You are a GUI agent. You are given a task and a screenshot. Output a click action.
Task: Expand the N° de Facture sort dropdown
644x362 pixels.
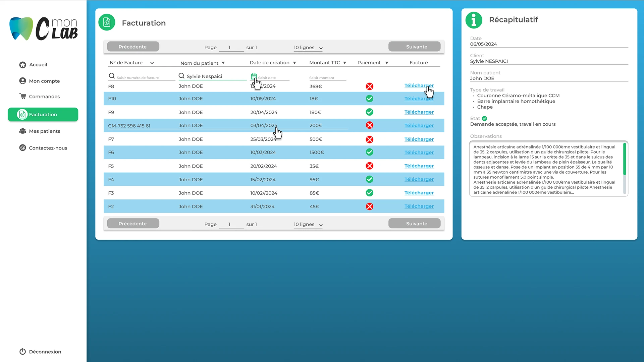(152, 63)
